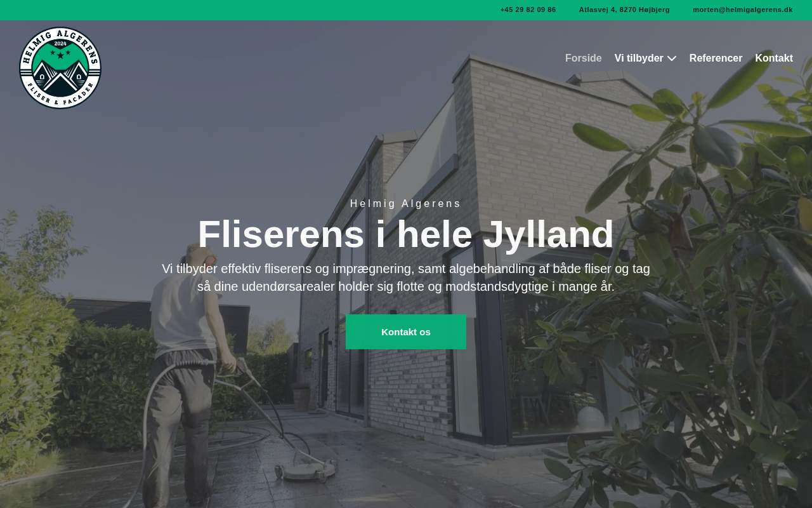Expand the chevron beside Vi tilbyder
Image resolution: width=812 pixels, height=508 pixels.
point(672,58)
